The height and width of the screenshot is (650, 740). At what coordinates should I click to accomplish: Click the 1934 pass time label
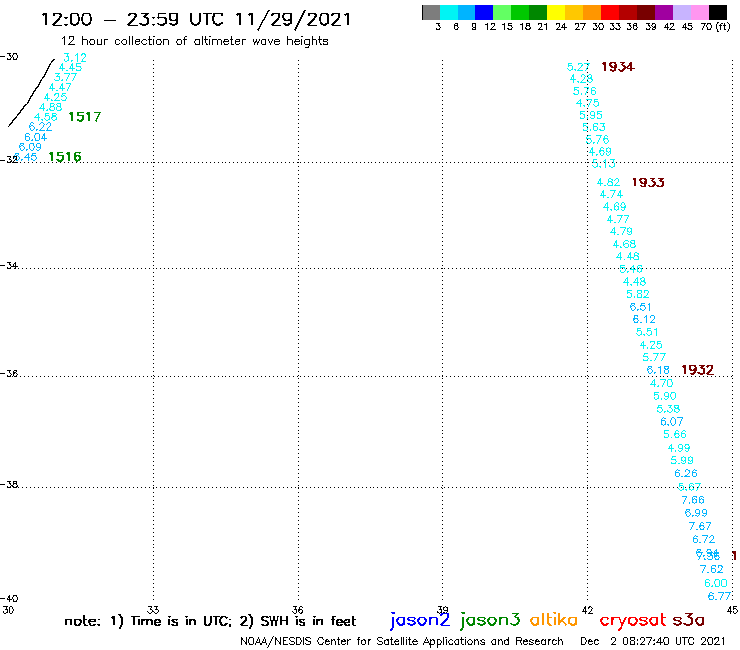point(618,67)
